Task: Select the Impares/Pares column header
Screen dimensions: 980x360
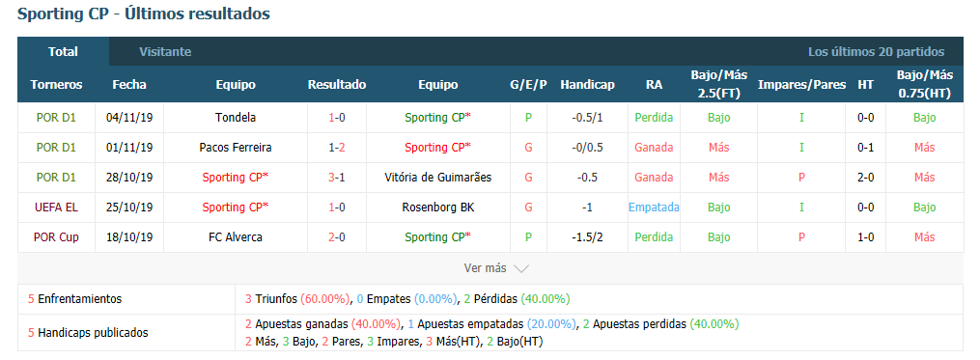Action: coord(802,85)
